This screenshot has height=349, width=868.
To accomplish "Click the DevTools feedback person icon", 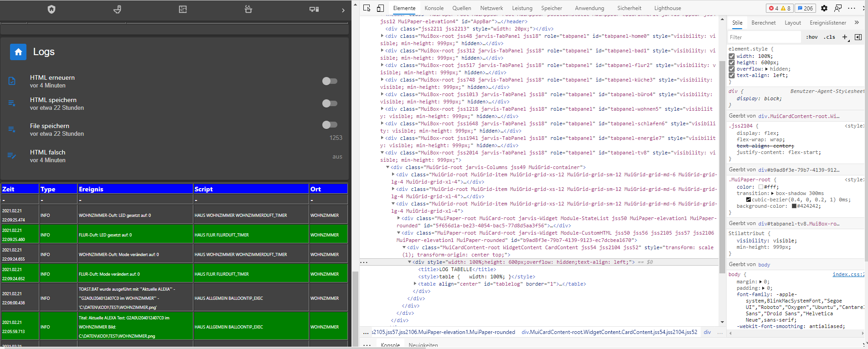I will [838, 8].
